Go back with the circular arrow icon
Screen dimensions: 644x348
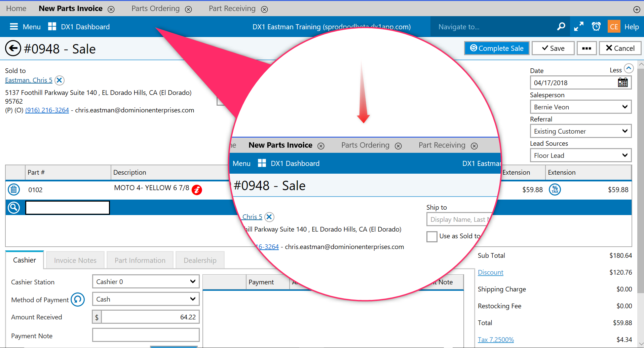13,48
